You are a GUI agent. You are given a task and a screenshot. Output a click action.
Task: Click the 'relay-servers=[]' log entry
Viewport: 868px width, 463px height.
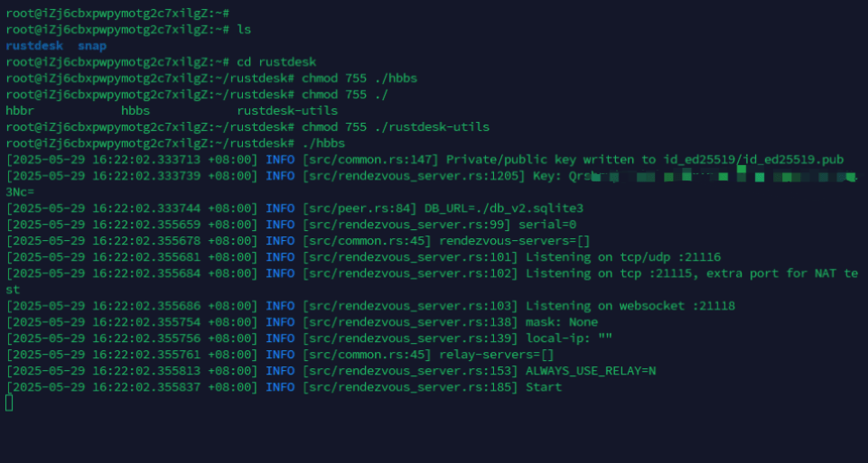pos(497,355)
